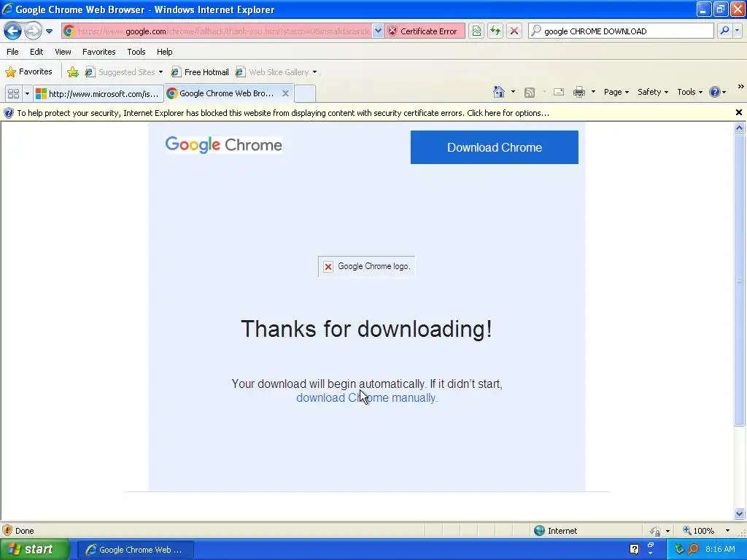Viewport: 747px width, 560px height.
Task: Click the Internet security zone indicator
Action: coord(555,531)
